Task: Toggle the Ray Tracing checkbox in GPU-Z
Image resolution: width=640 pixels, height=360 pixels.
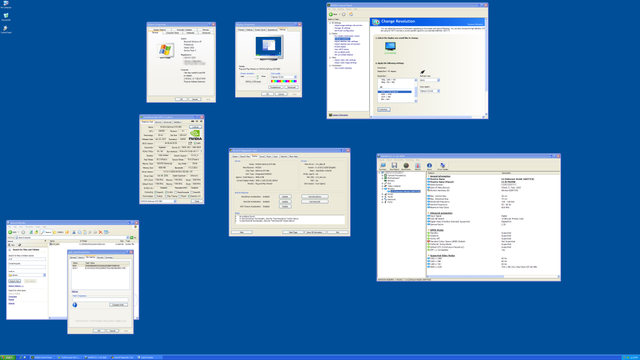Action: [x=166, y=196]
